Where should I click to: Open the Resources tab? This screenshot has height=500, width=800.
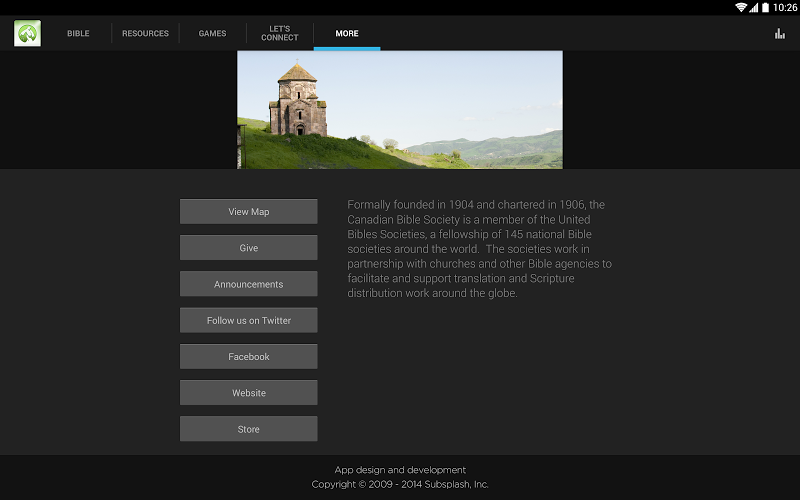pos(145,33)
